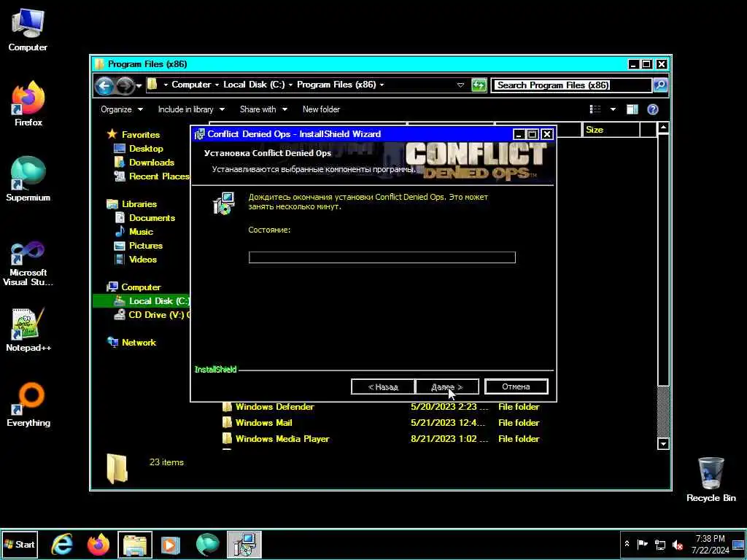Viewport: 747px width, 560px height.
Task: Launch Firefox from desktop shortcut
Action: pos(28,104)
